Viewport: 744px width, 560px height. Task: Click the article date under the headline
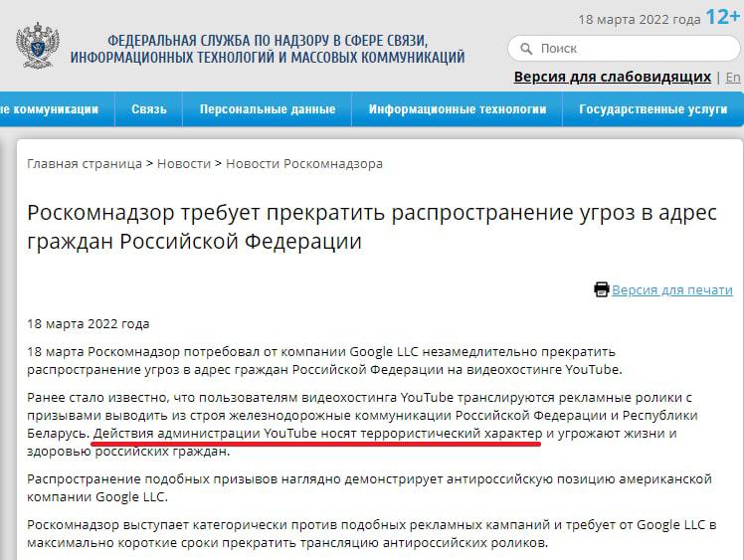pos(89,323)
